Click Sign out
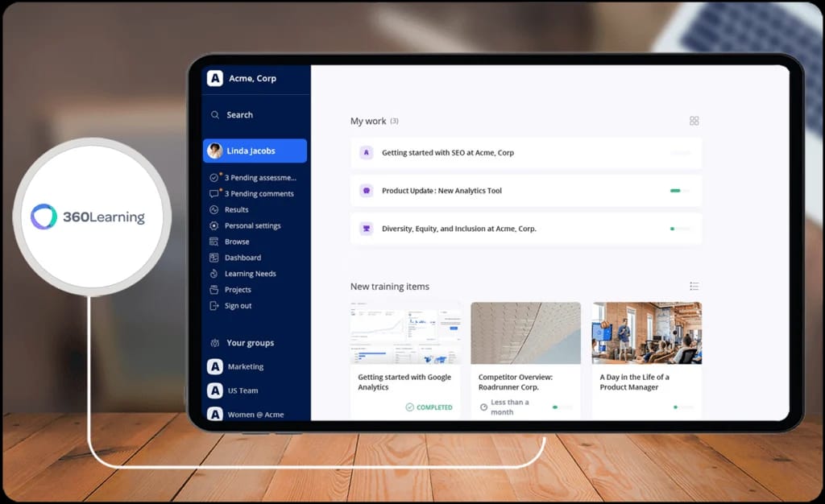Screen dimensions: 825x504 tap(238, 305)
